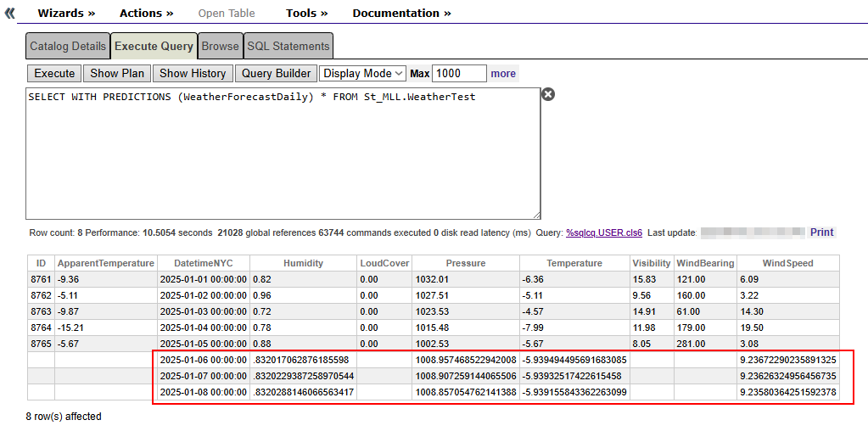Switch to the Catalog Details tab
This screenshot has width=868, height=448.
pyautogui.click(x=68, y=46)
